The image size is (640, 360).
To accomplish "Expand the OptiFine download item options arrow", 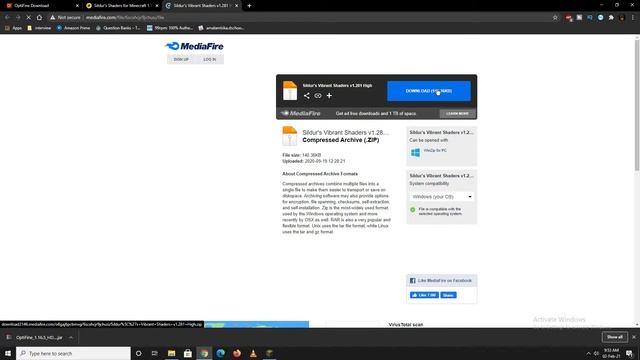I will (x=71, y=338).
